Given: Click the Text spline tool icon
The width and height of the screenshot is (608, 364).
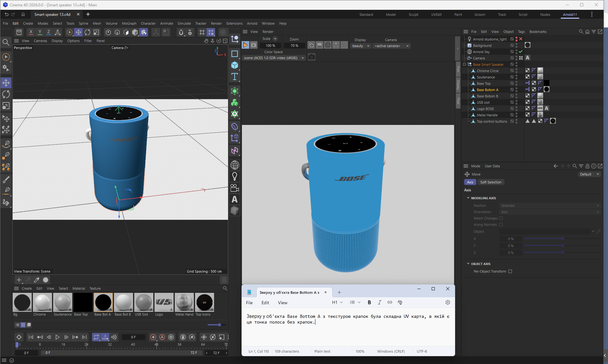Looking at the screenshot, I should 235,77.
